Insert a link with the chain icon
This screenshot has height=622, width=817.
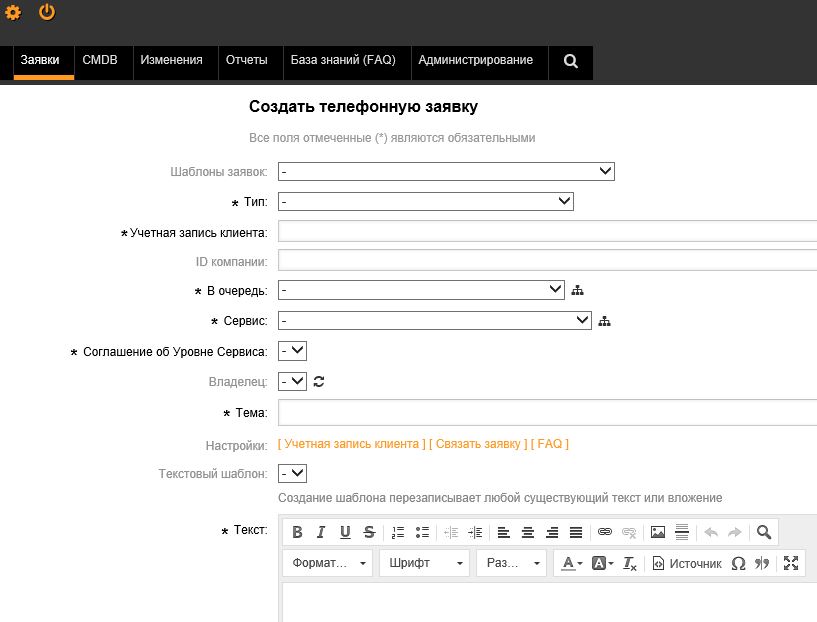point(604,532)
